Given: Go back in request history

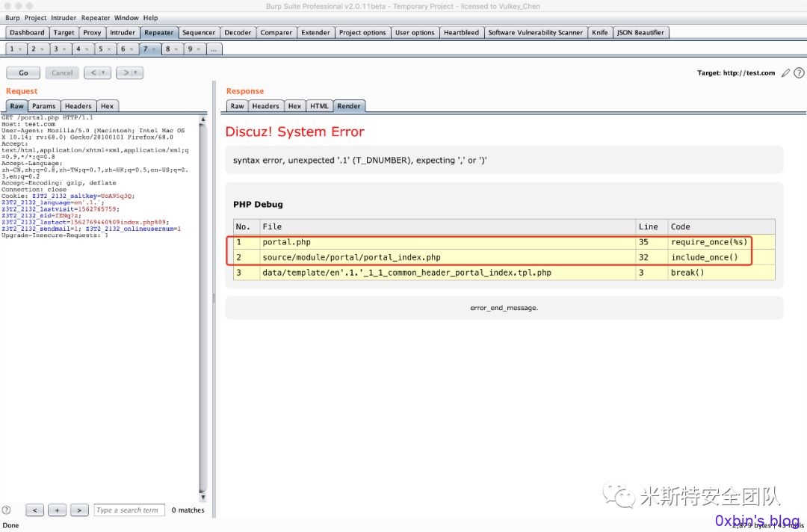Looking at the screenshot, I should pyautogui.click(x=93, y=72).
